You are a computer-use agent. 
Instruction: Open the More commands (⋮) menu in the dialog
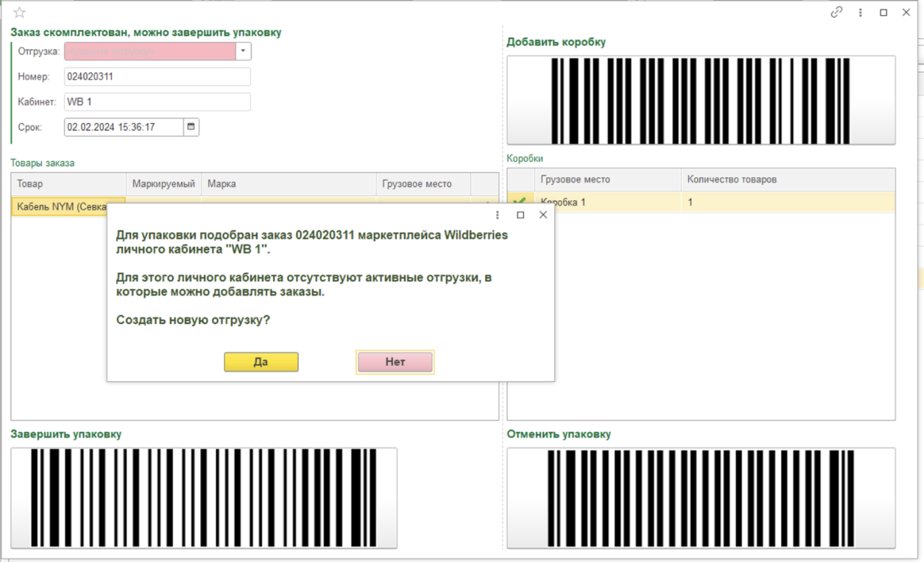pyautogui.click(x=497, y=215)
